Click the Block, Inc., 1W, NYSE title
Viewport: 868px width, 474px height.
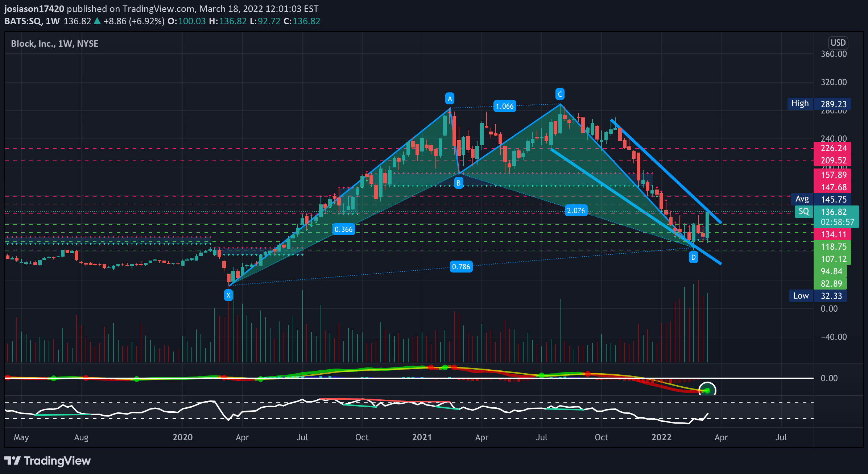pos(55,44)
